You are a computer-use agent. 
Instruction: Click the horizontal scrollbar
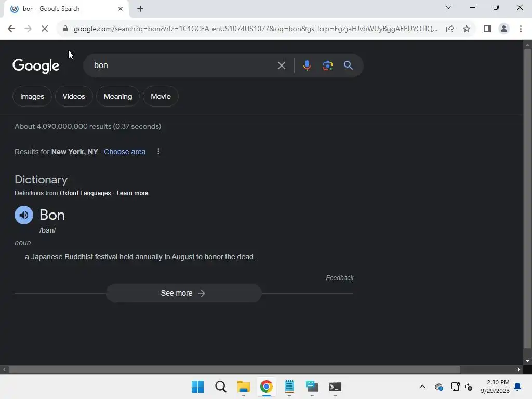pos(234,369)
